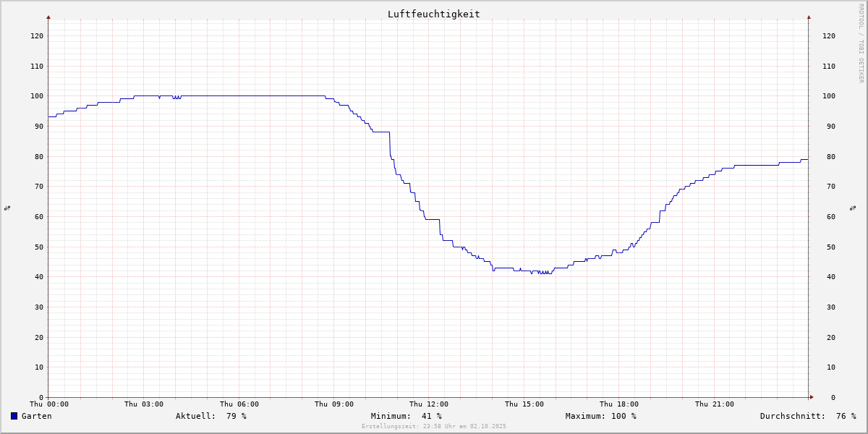Click the Thu 21:00 time label
This screenshot has width=868, height=434.
coord(714,404)
